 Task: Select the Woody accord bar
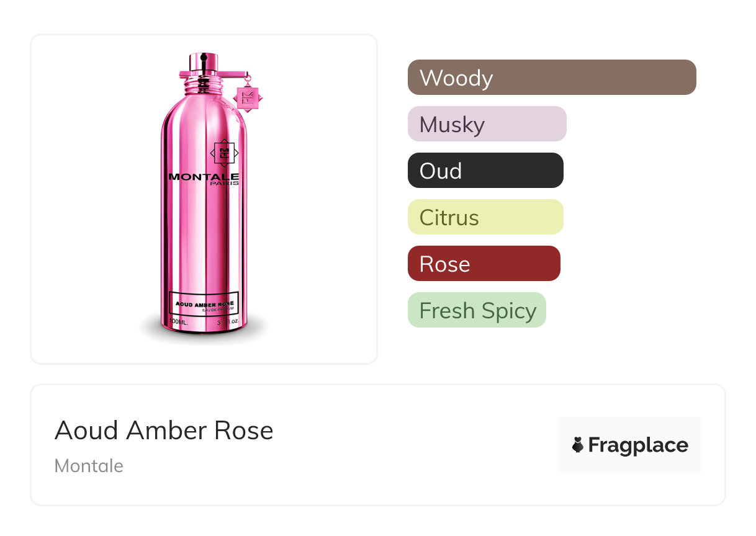[x=552, y=78]
